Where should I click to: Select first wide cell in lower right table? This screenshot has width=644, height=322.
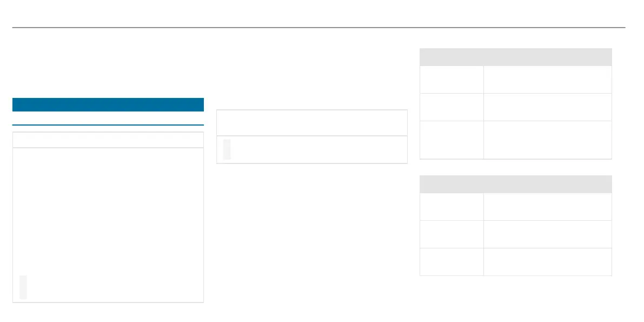[x=548, y=206]
